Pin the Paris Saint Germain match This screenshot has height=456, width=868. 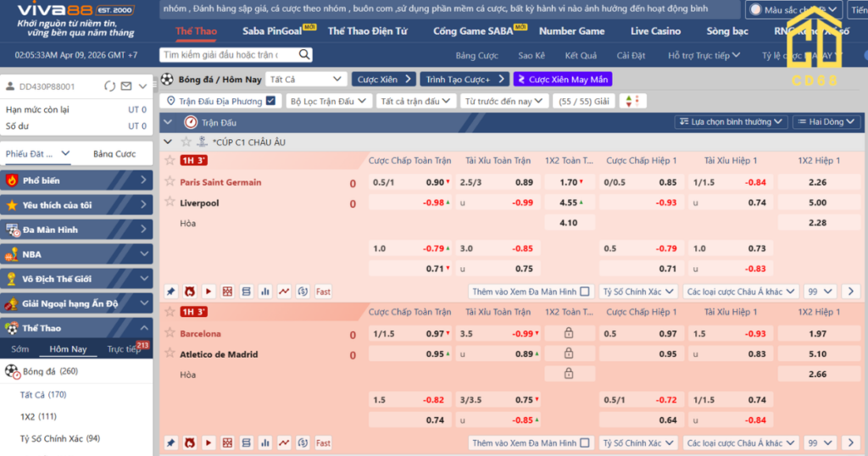point(170,292)
